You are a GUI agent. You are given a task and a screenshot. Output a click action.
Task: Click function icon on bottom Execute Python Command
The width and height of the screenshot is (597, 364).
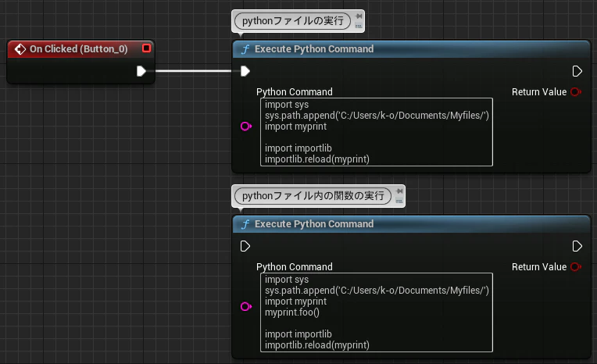[x=245, y=224]
